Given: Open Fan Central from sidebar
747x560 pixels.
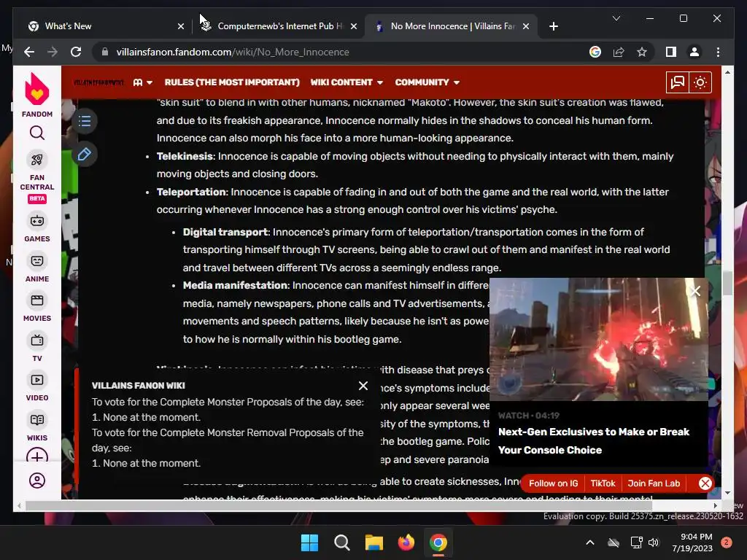Looking at the screenshot, I should (x=36, y=175).
